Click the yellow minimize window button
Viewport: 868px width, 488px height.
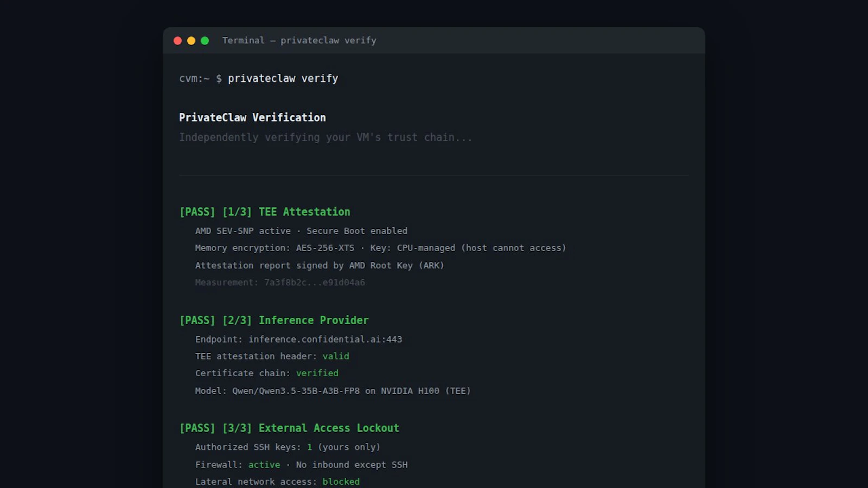tap(191, 41)
